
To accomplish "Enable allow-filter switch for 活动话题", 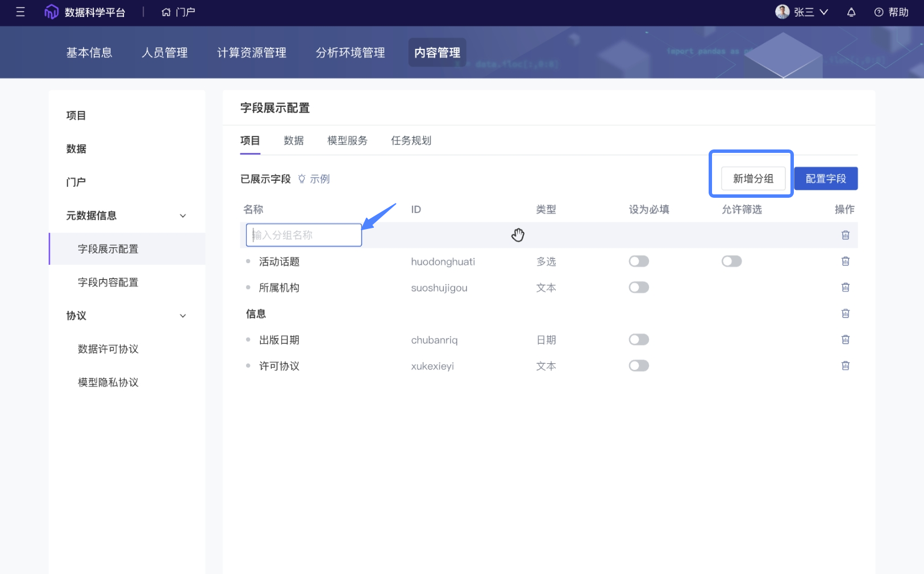I will point(731,261).
